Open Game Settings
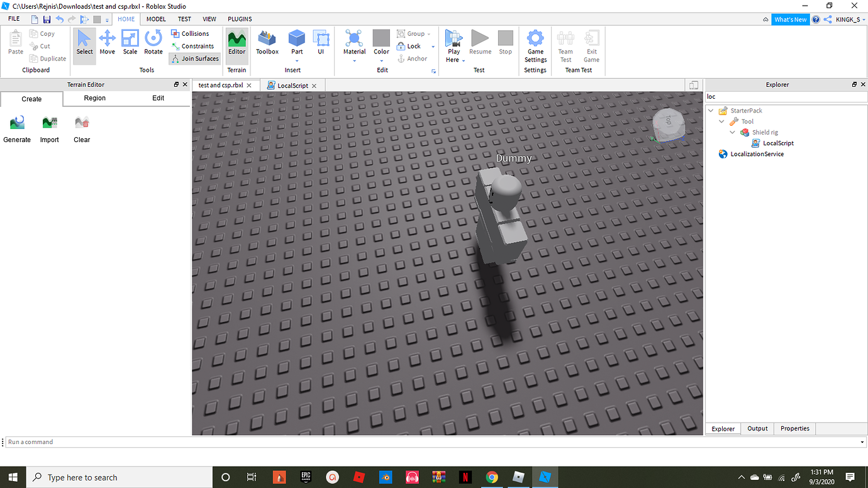The image size is (868, 488). pos(535,45)
